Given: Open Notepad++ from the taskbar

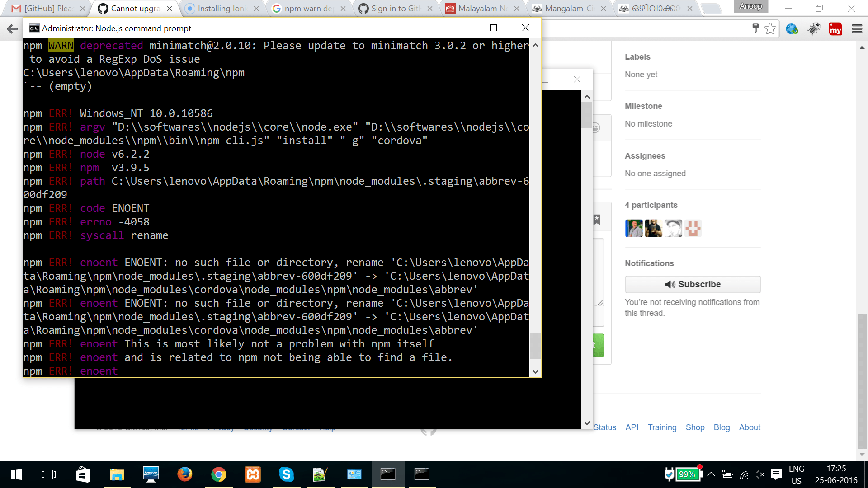Looking at the screenshot, I should coord(321,474).
